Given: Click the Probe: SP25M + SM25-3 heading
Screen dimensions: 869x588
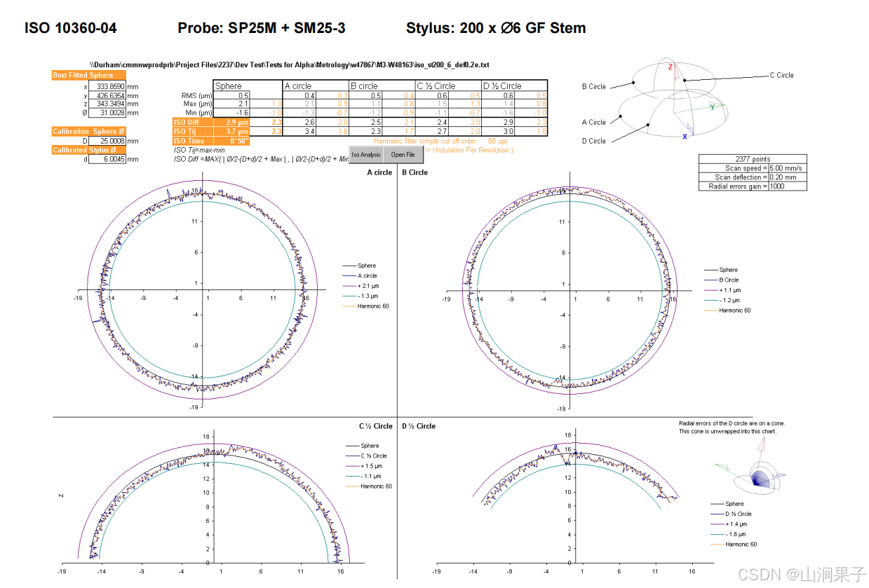Looking at the screenshot, I should [261, 28].
